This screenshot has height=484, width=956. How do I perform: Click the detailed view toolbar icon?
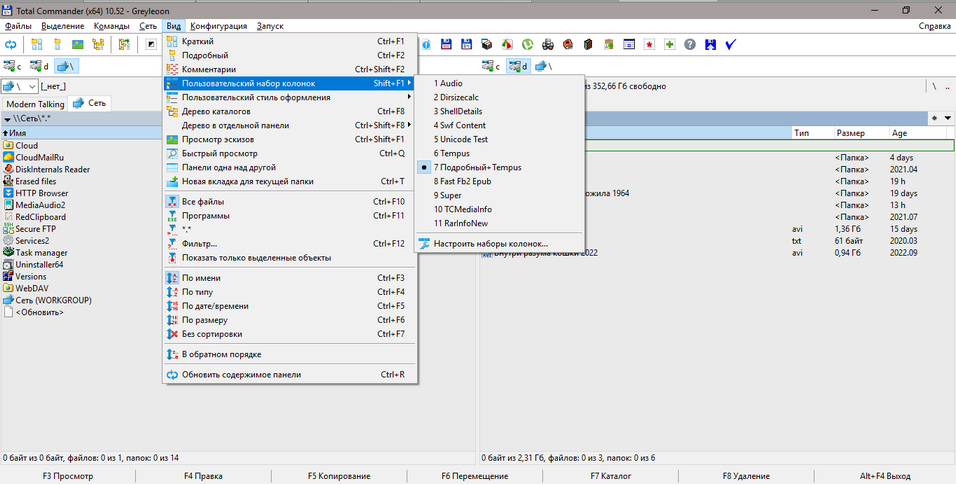(x=57, y=44)
